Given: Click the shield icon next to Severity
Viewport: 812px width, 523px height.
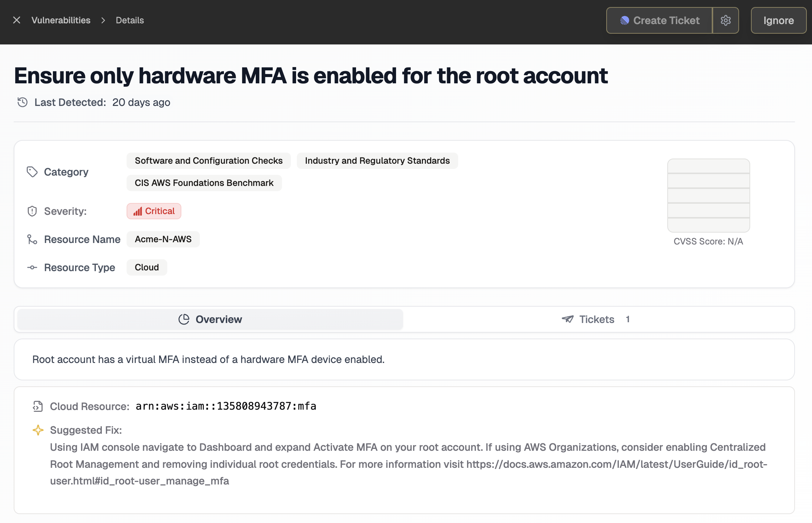Looking at the screenshot, I should (32, 211).
